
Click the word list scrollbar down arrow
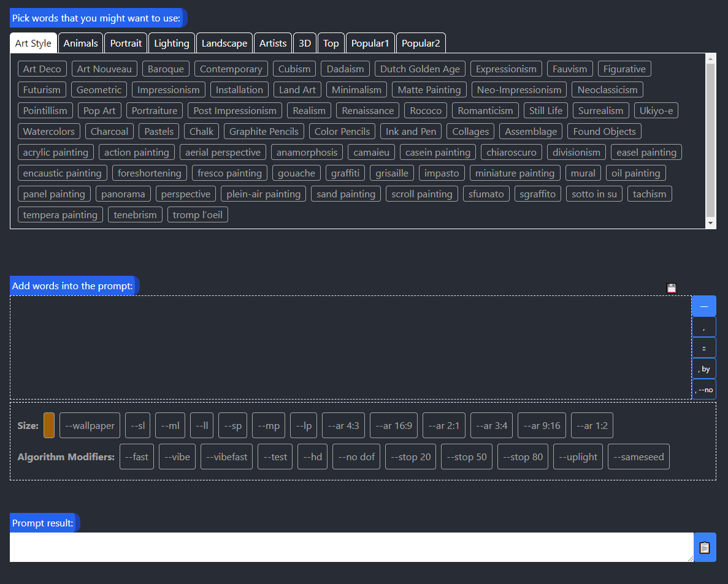tap(710, 224)
